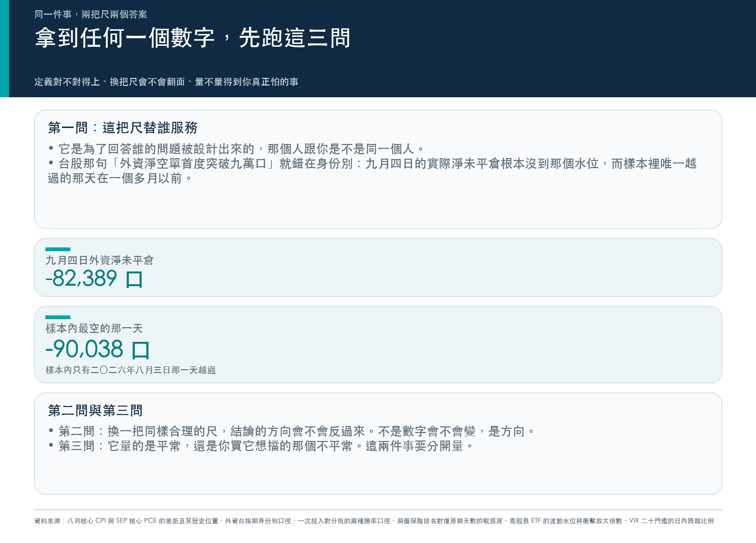Select the heading "第一問：這把尺替誰服務"
The height and width of the screenshot is (543, 756).
(x=123, y=127)
